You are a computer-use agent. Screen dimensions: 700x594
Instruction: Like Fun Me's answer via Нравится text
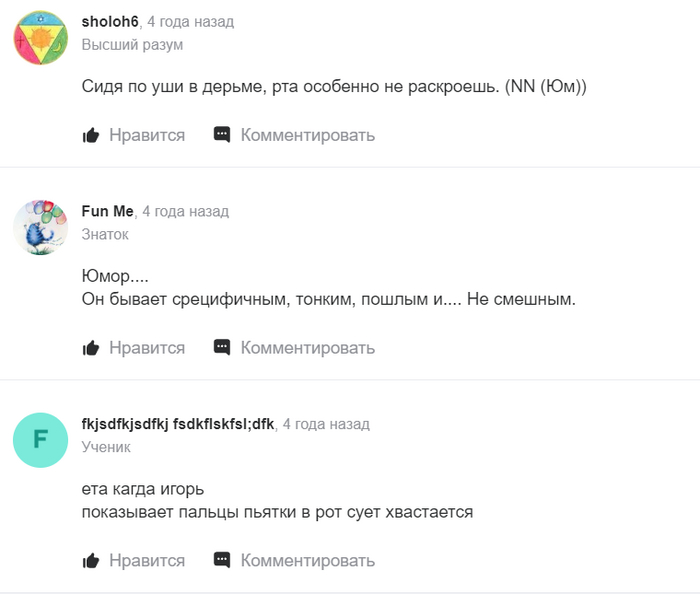(147, 348)
